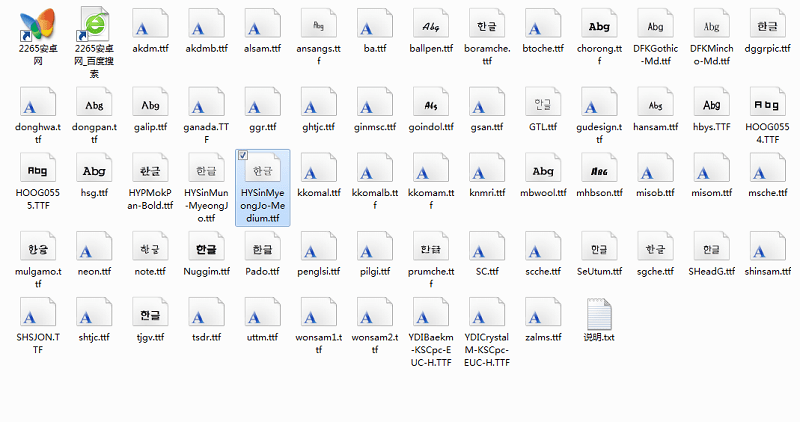Select the ballpen.ttf font file

click(431, 25)
